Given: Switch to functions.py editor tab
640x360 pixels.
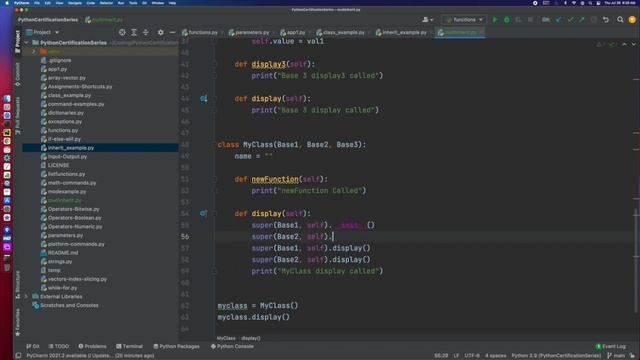Looking at the screenshot, I should (x=200, y=32).
